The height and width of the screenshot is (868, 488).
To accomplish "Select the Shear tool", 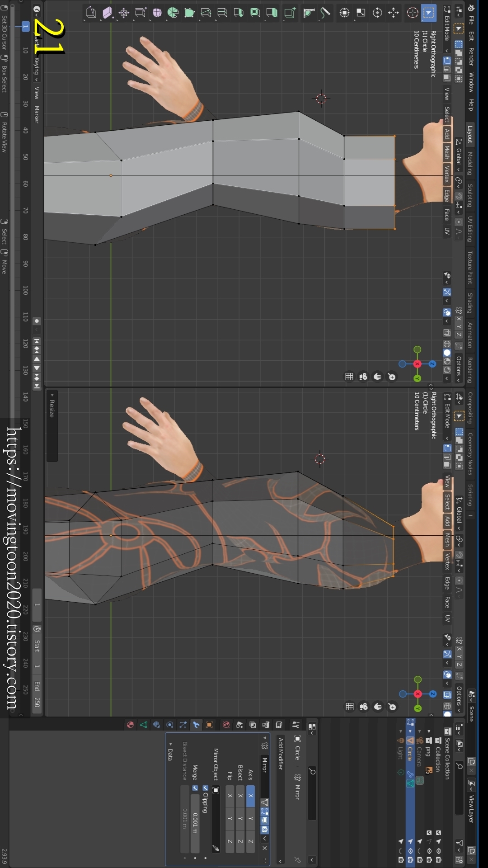I will tap(108, 13).
